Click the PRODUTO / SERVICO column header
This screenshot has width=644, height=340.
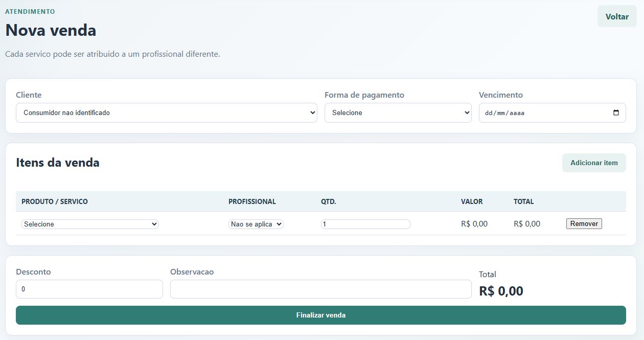point(55,201)
